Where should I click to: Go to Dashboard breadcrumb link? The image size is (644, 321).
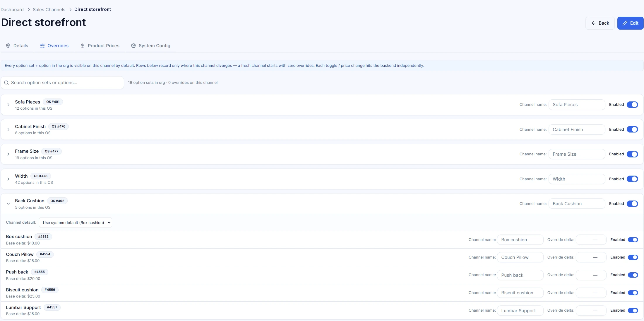[x=12, y=10]
